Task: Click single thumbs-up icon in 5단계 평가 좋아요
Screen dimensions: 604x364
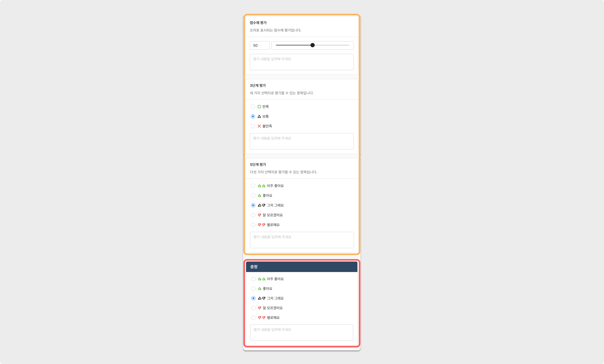Action: click(259, 196)
